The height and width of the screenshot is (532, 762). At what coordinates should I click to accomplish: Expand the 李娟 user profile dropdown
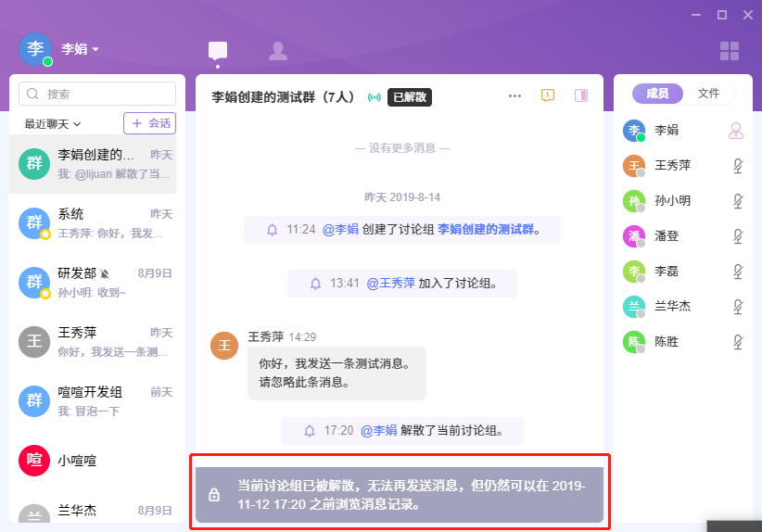pos(81,49)
